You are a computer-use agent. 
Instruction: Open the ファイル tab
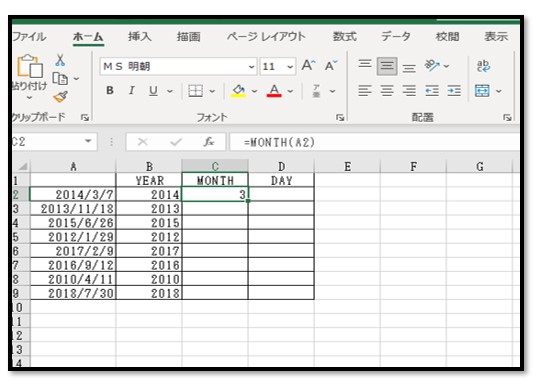click(x=29, y=36)
